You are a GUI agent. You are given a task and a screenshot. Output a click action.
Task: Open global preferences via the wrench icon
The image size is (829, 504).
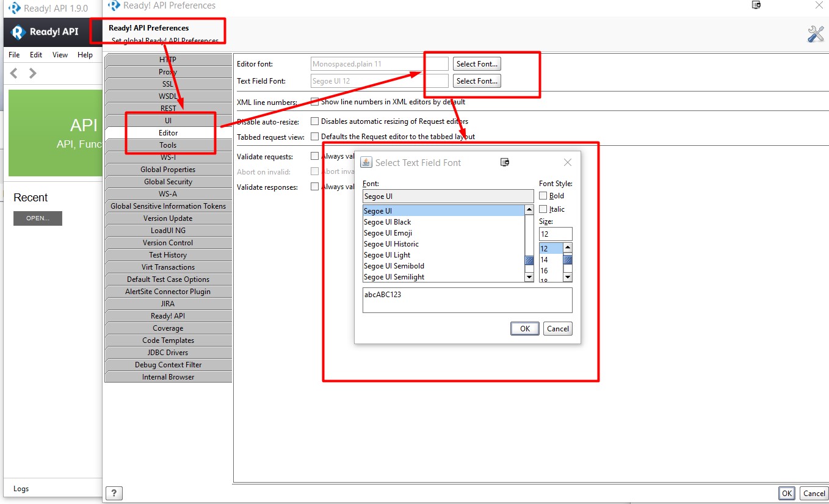click(815, 34)
